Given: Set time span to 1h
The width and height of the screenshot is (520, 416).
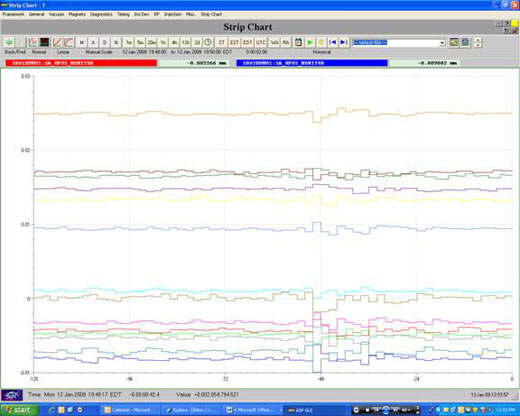Looking at the screenshot, I should pyautogui.click(x=163, y=42).
